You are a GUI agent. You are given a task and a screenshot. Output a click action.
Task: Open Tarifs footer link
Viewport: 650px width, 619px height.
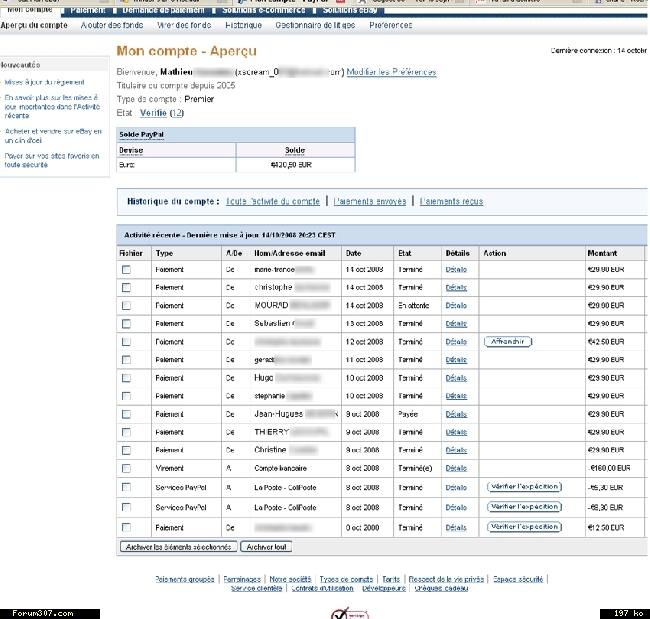pyautogui.click(x=391, y=579)
